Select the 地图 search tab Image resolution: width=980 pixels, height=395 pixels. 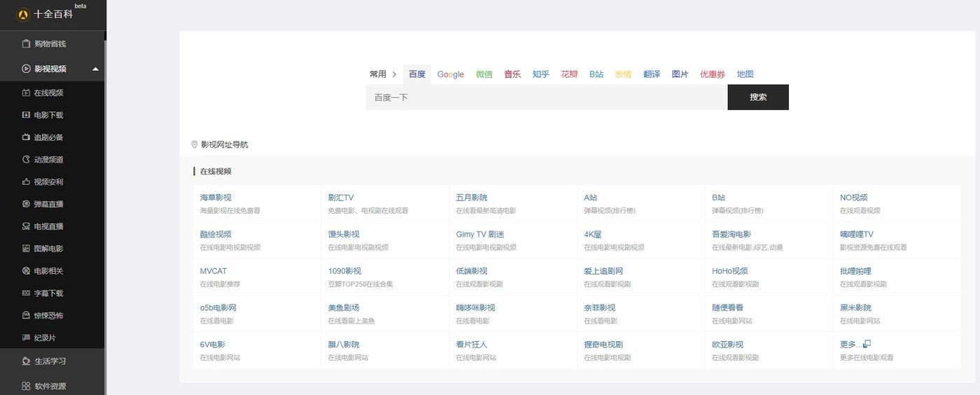[745, 74]
